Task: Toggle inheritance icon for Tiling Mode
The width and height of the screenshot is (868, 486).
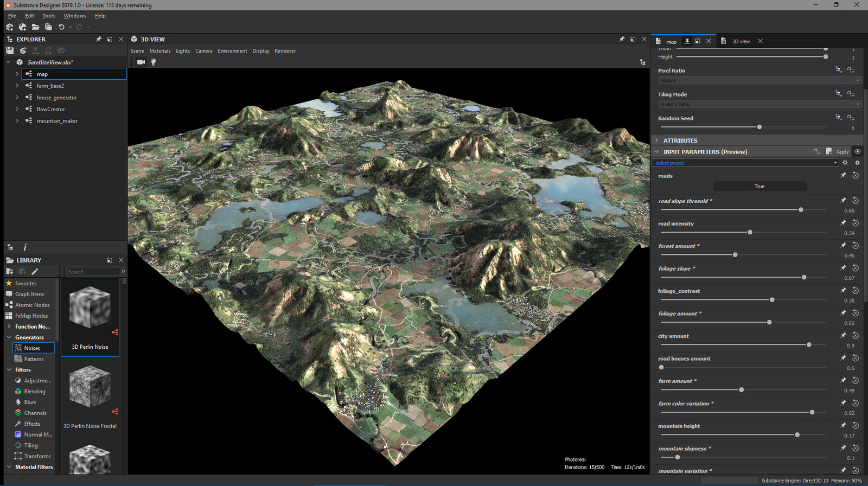Action: coord(839,93)
